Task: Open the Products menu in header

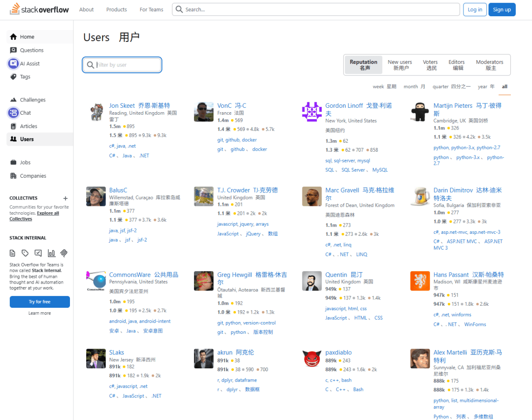Action: click(x=116, y=9)
